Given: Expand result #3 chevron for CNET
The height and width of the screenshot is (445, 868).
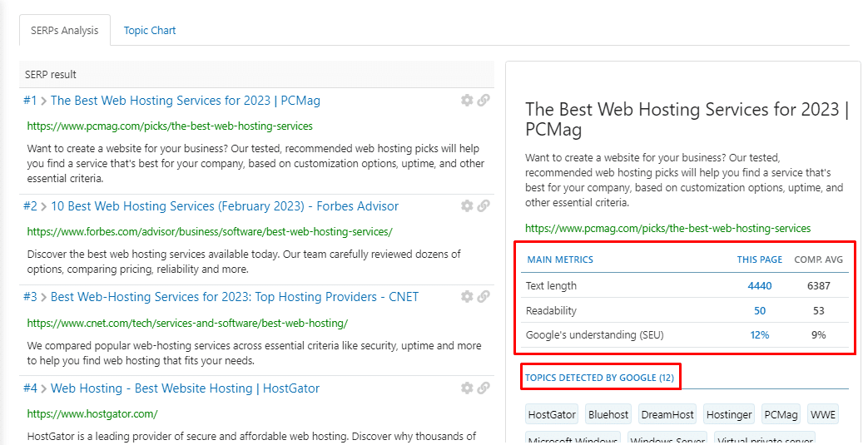Looking at the screenshot, I should coord(44,297).
